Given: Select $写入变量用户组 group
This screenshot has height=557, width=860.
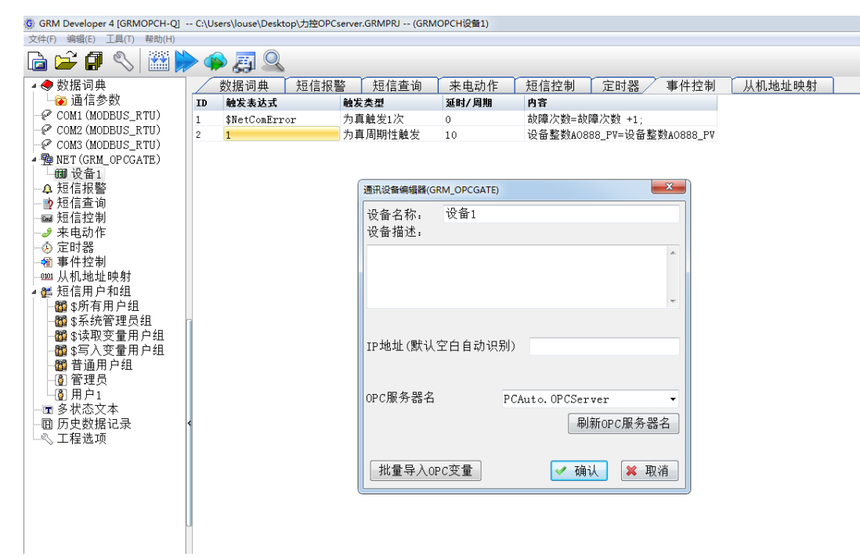Looking at the screenshot, I should (117, 350).
